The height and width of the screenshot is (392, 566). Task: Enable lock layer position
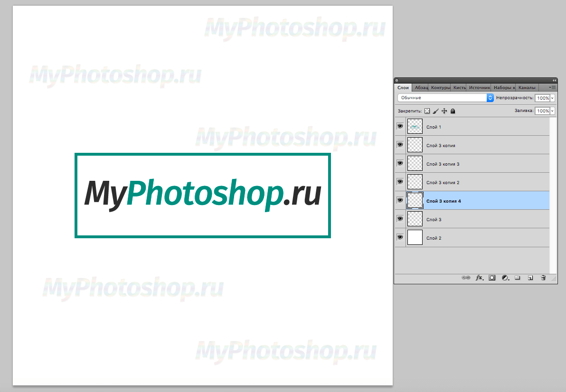tap(444, 111)
